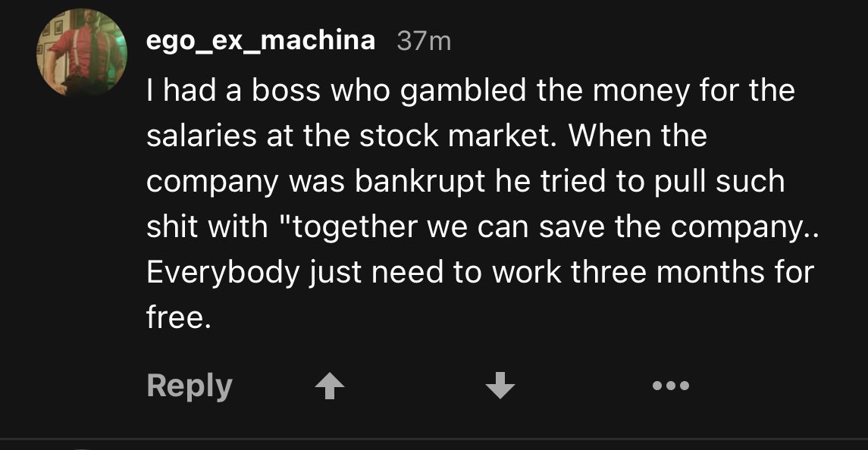Tap the word "gambled" in the comment
Image resolution: width=868 pixels, height=450 pixels.
click(x=462, y=91)
